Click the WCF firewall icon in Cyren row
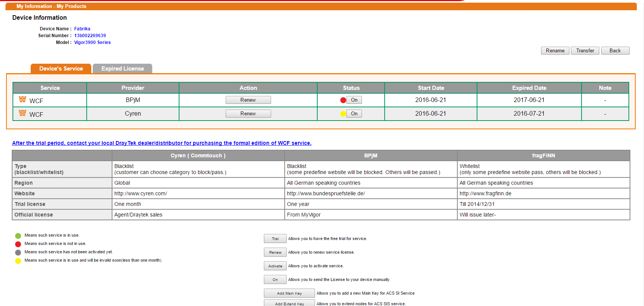The height and width of the screenshot is (306, 644). pyautogui.click(x=22, y=113)
